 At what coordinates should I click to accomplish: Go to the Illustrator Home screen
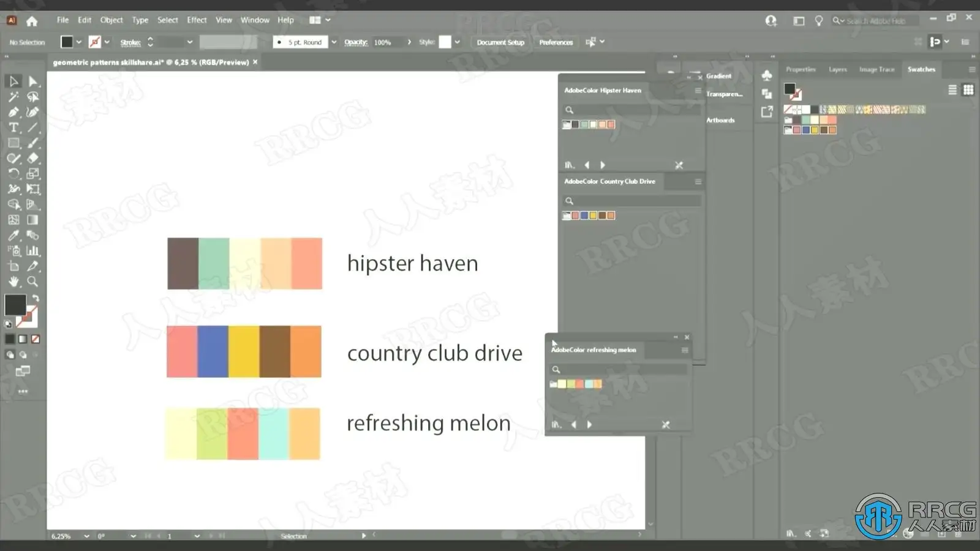[32, 21]
